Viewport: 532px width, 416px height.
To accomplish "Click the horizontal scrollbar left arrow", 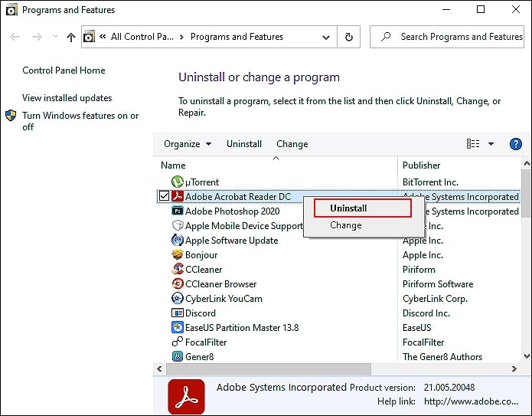I will [x=159, y=369].
